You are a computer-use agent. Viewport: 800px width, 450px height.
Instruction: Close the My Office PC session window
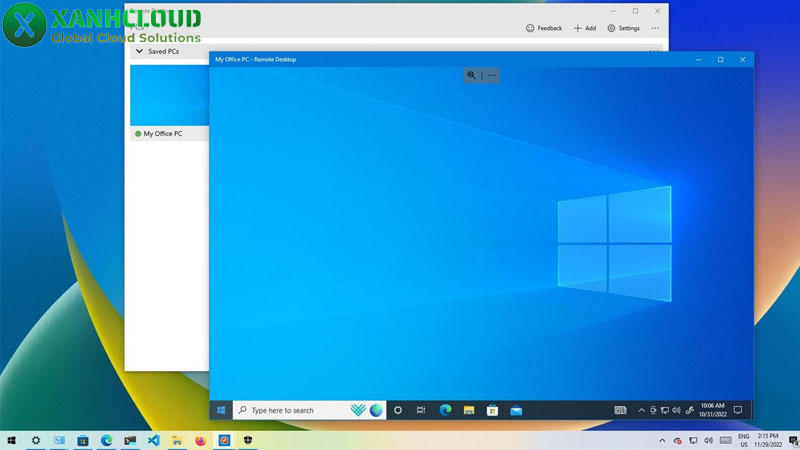click(x=742, y=60)
